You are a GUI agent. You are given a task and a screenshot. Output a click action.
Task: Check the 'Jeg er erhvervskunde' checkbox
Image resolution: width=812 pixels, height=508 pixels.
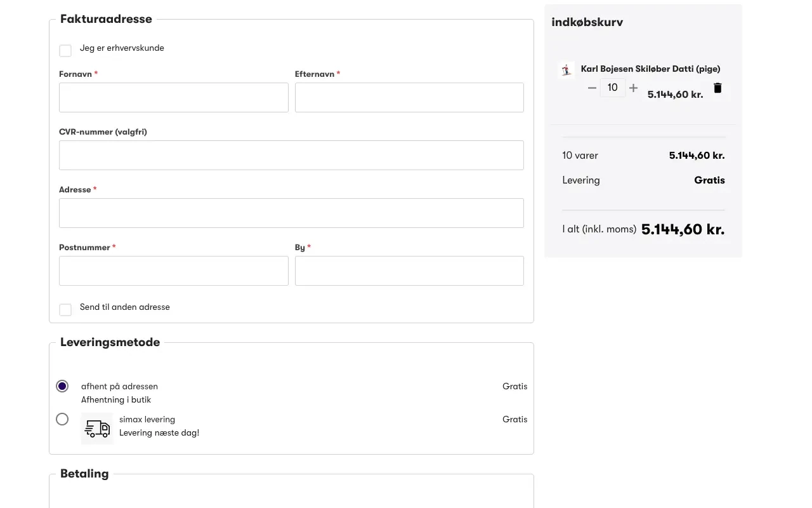65,51
